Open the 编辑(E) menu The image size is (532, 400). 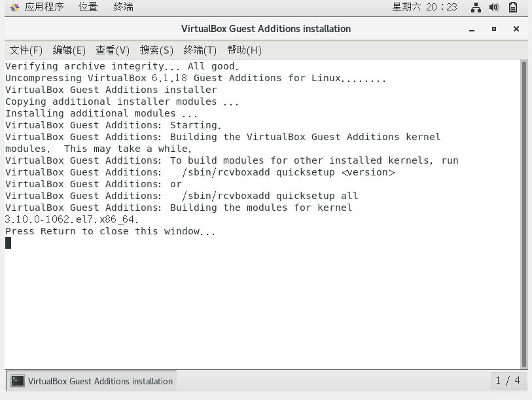[x=69, y=50]
